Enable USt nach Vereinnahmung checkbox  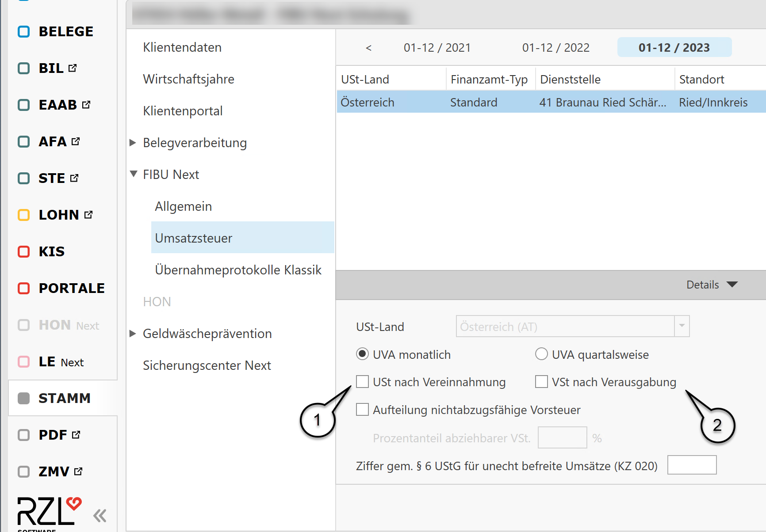click(362, 382)
